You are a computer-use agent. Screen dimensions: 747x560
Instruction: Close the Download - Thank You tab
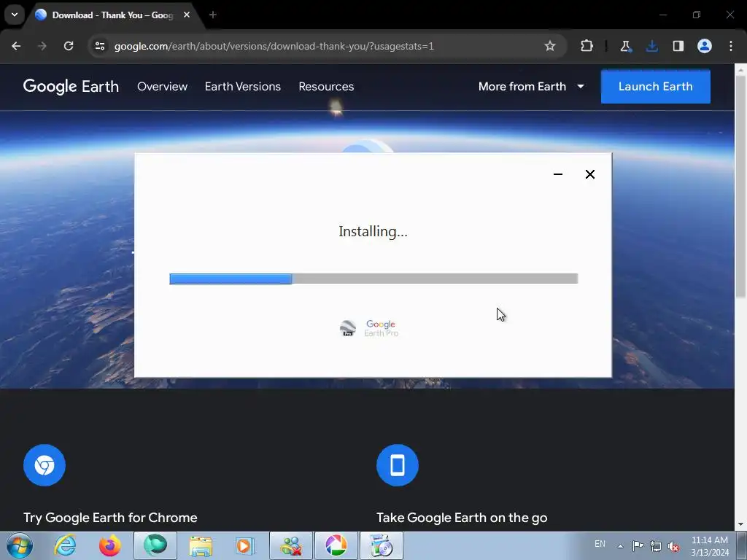(x=187, y=15)
